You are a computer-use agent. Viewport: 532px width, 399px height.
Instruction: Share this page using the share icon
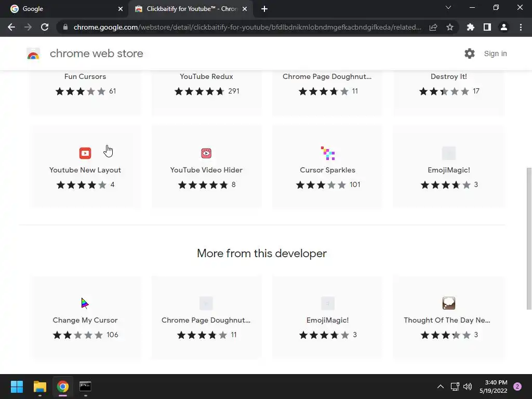(433, 27)
